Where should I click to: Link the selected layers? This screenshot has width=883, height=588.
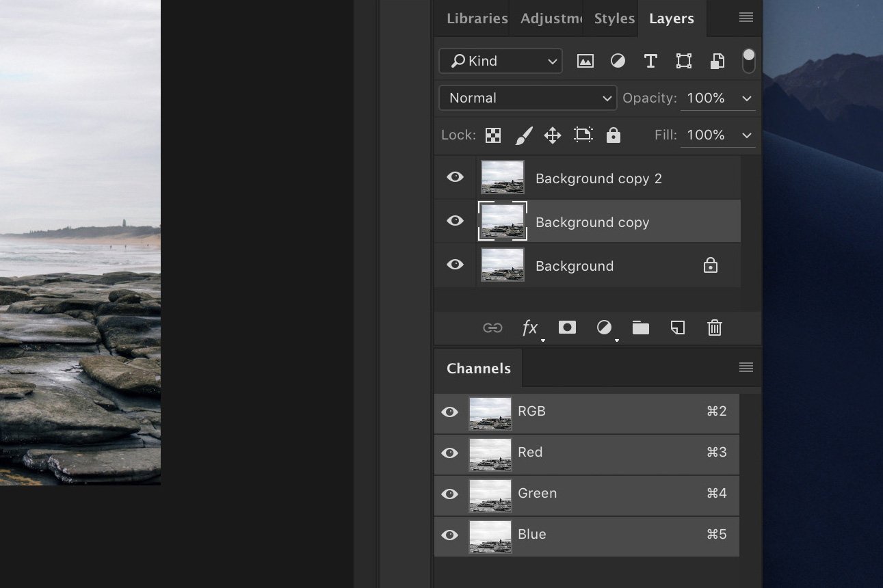492,328
